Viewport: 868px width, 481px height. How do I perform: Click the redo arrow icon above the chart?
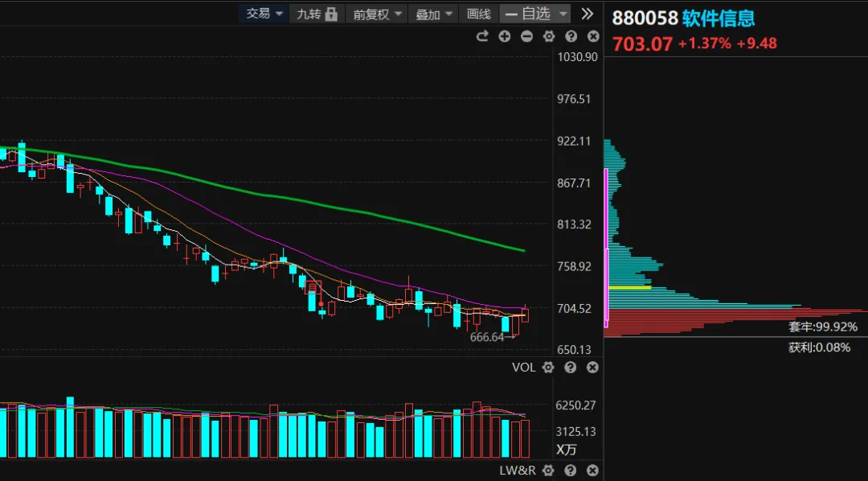(x=483, y=36)
